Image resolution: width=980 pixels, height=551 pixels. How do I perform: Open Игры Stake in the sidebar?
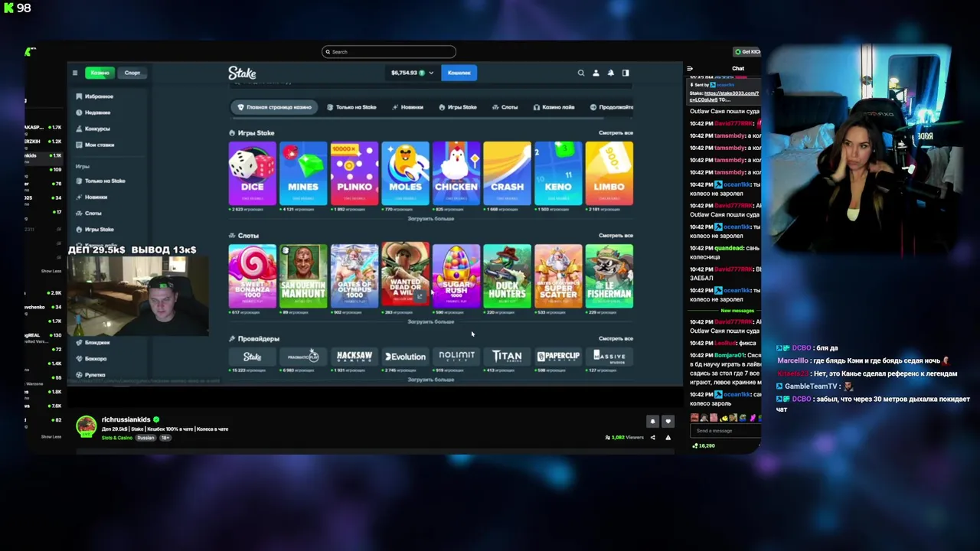pyautogui.click(x=94, y=229)
